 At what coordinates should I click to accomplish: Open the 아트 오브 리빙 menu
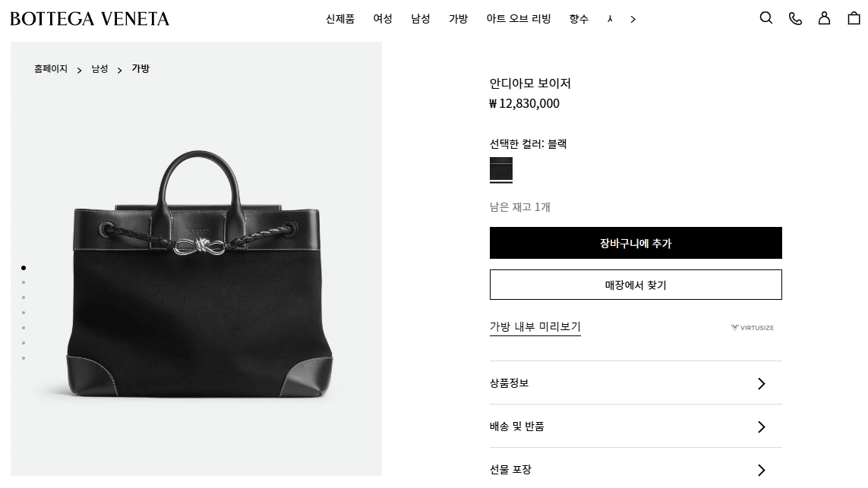(518, 19)
